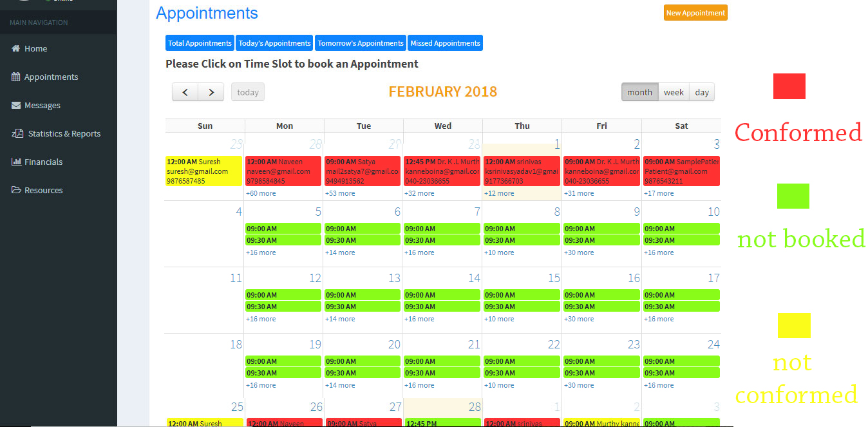This screenshot has height=427, width=868.
Task: Open Satya's 09:00 AM red appointment
Action: [363, 171]
